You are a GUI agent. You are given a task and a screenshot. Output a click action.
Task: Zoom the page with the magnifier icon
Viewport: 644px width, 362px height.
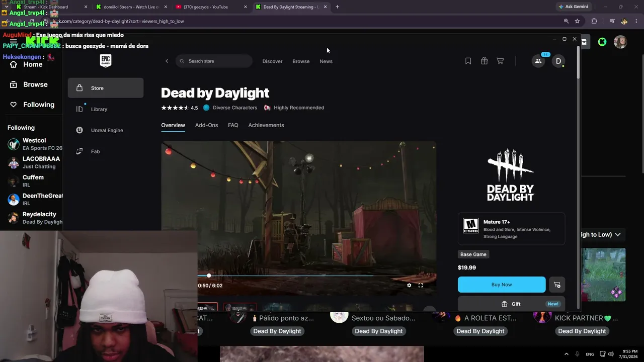click(566, 21)
